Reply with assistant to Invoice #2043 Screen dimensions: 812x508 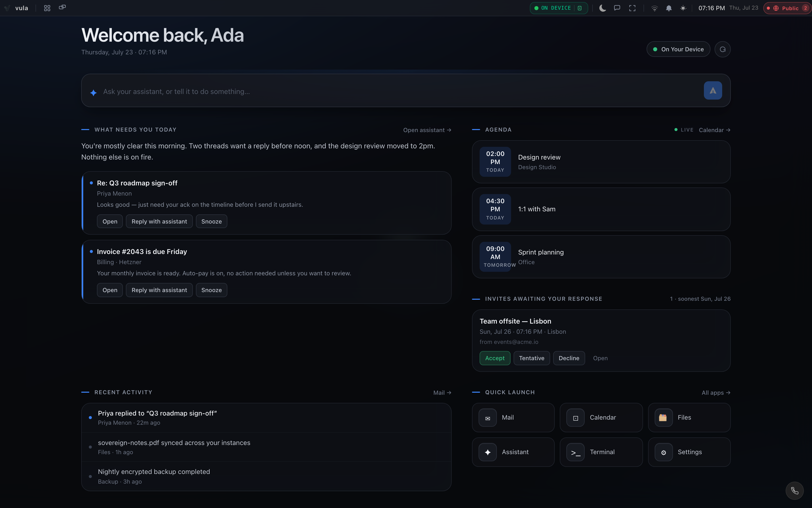click(159, 290)
